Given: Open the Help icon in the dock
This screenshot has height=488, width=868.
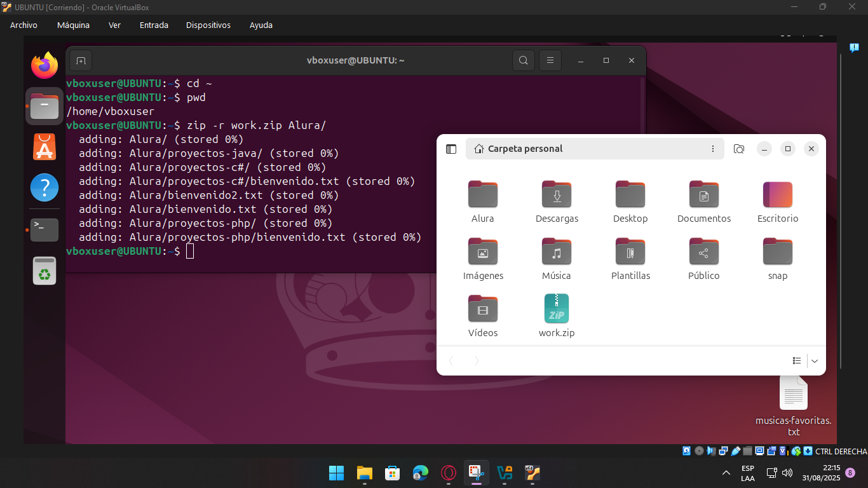Looking at the screenshot, I should coord(44,188).
